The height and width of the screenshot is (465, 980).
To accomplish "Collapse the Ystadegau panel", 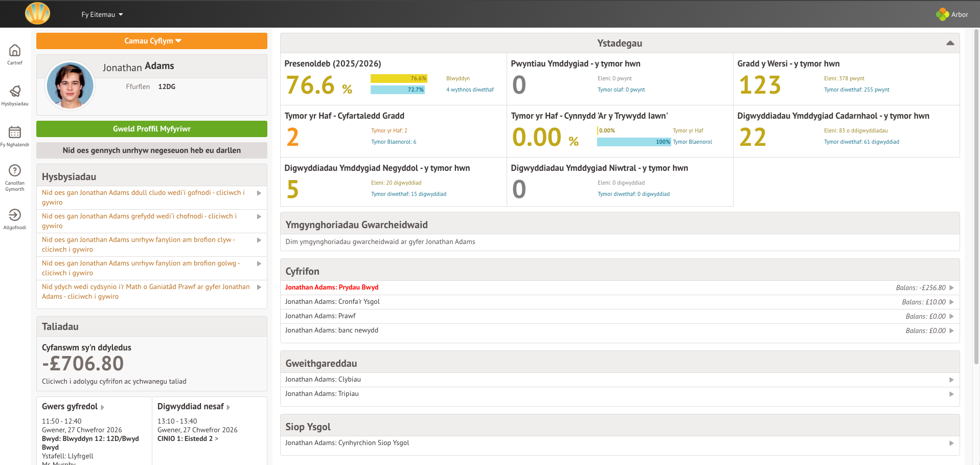I will [x=950, y=43].
